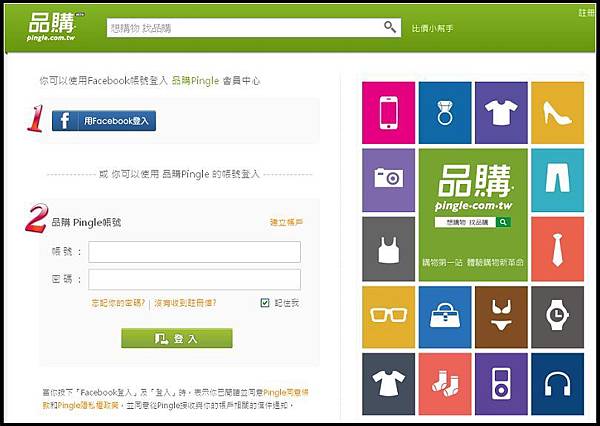The image size is (600, 426).
Task: Select the pink smartphone category tile
Action: click(x=388, y=113)
